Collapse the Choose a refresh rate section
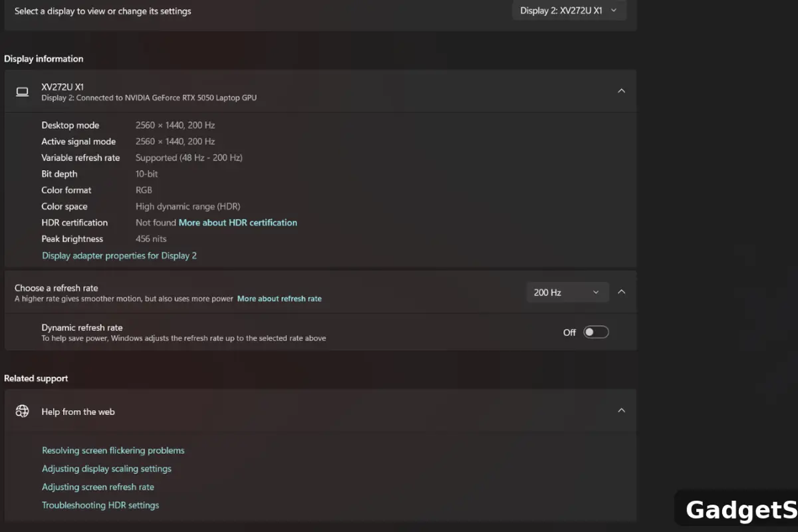This screenshot has width=798, height=532. (x=621, y=291)
